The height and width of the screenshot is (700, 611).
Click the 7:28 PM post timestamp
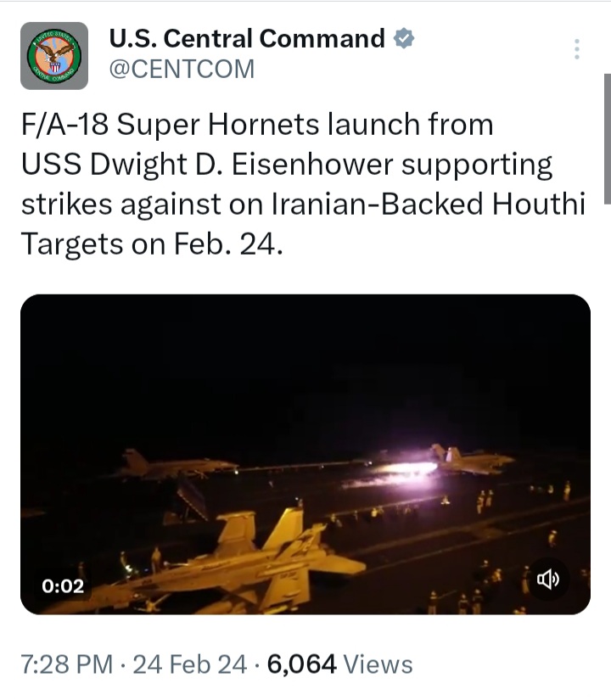click(x=67, y=664)
